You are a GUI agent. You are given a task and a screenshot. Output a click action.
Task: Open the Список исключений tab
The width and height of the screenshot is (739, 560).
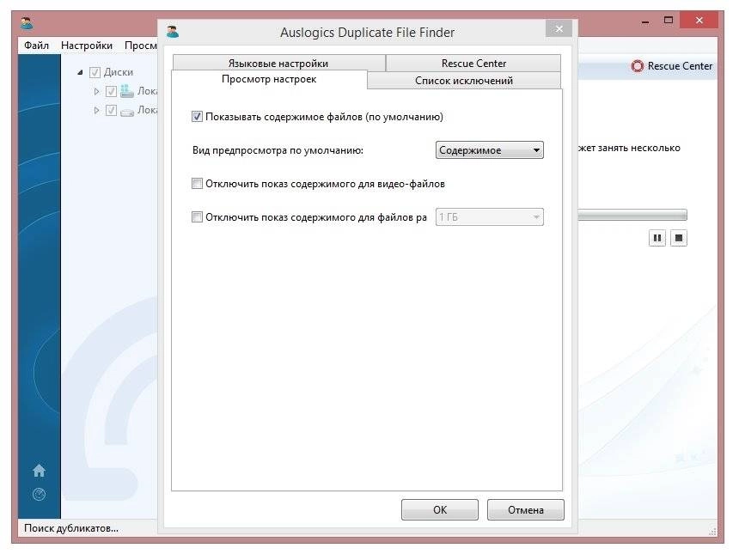point(464,81)
